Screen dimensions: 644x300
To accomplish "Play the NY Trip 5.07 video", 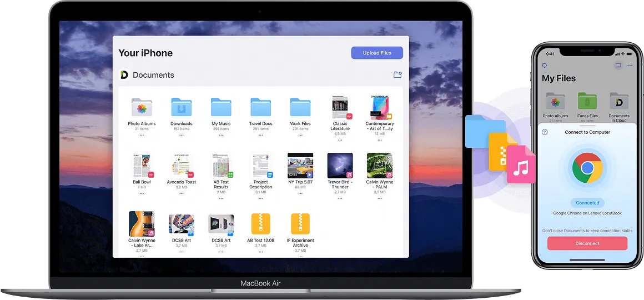I will (300, 166).
